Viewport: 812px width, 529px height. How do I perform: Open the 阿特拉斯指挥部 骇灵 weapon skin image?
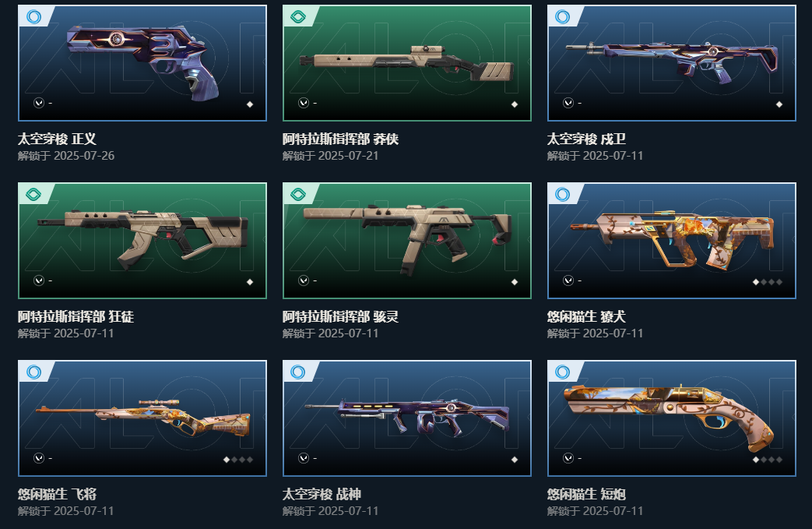pos(407,241)
